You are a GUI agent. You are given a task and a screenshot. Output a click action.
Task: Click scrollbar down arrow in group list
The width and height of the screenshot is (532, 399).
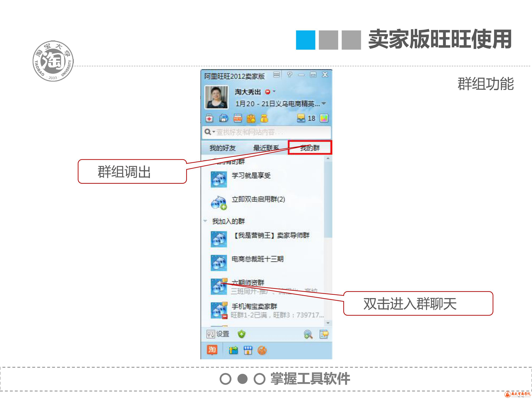coord(328,323)
